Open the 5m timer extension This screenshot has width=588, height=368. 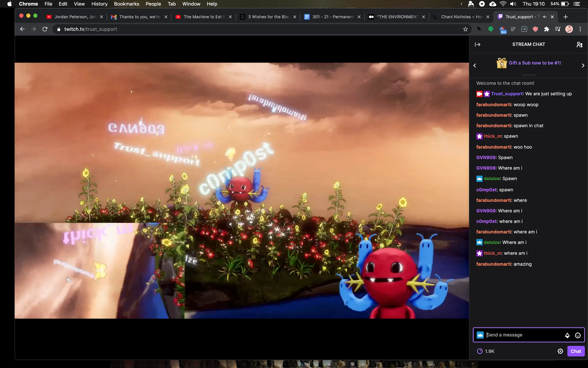502,30
